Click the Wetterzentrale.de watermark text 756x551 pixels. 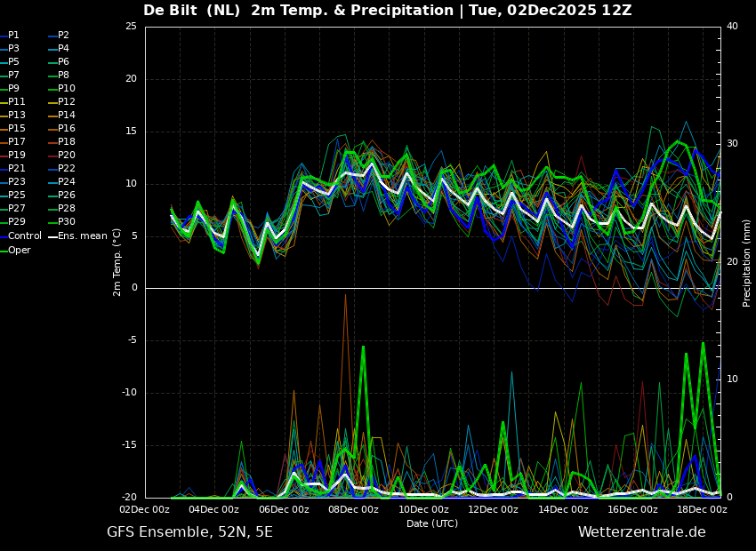641,532
